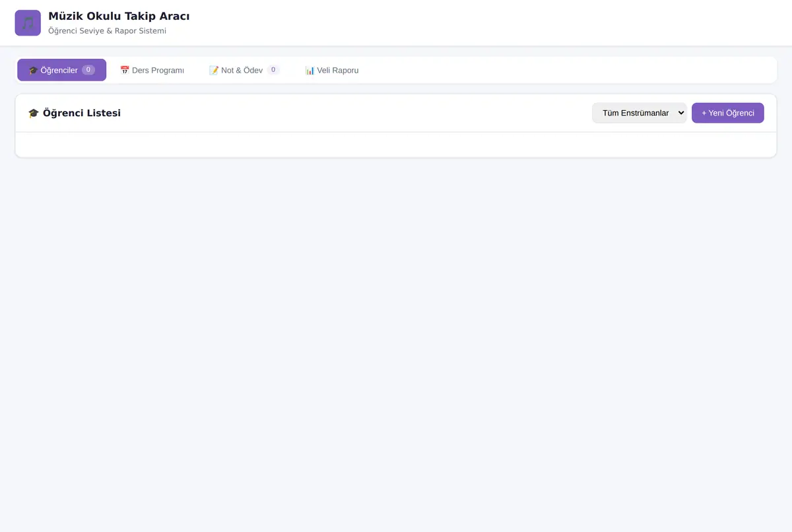792x532 pixels.
Task: Expand the Tüm Enstrümanlar dropdown
Action: (x=640, y=113)
